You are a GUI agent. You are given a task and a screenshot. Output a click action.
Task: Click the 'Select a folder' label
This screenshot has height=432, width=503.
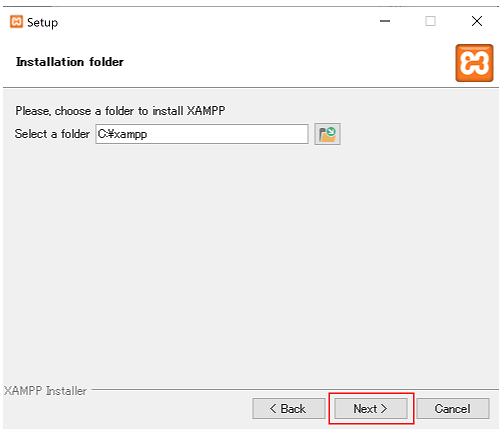pos(52,134)
